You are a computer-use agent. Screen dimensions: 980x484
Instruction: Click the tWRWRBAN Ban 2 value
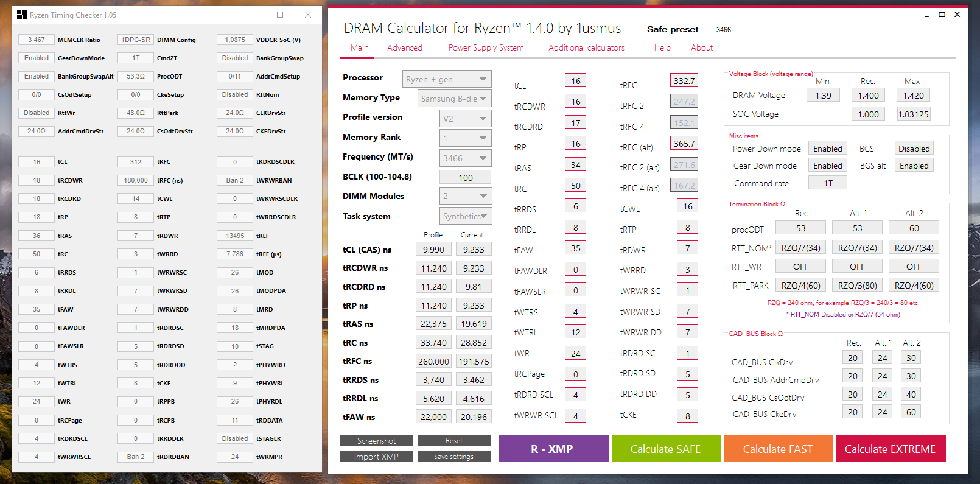point(235,180)
